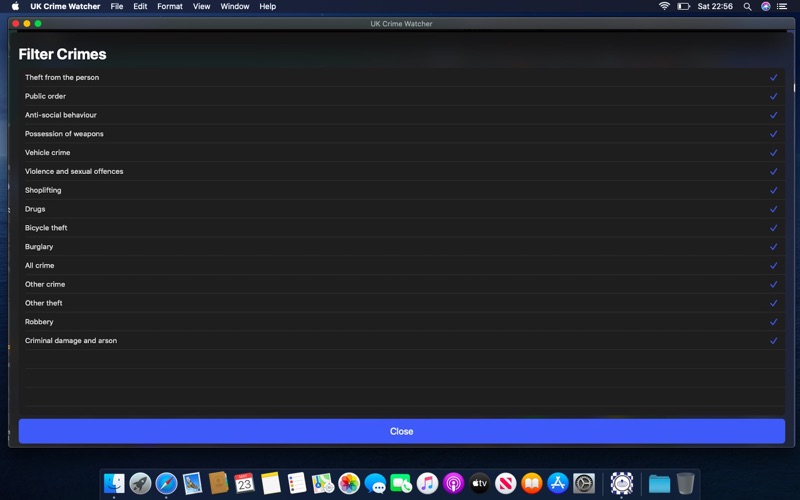The width and height of the screenshot is (800, 500).
Task: Open Notification Center list icon
Action: coord(782,7)
